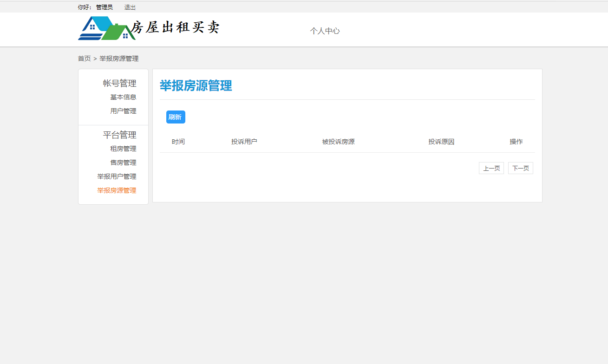Click the 退出 logout link

pyautogui.click(x=129, y=7)
